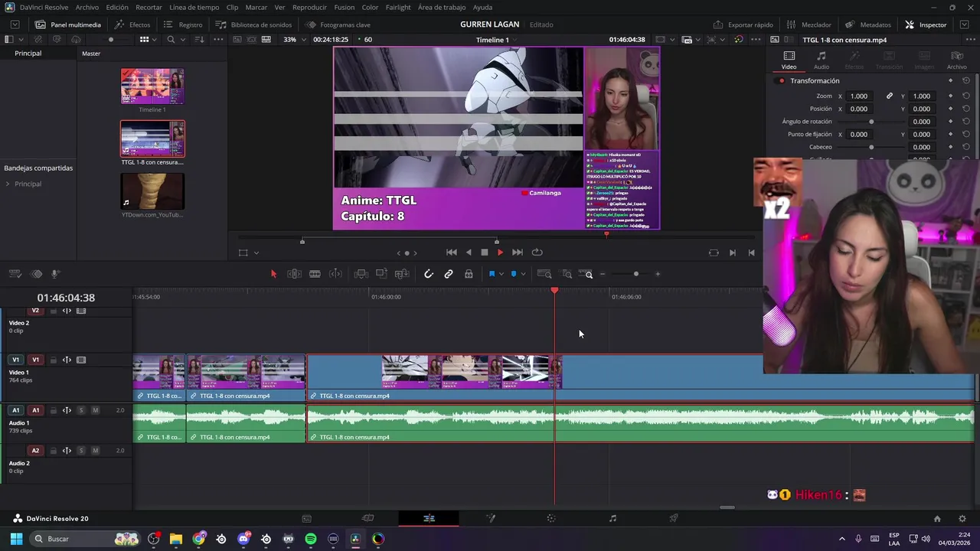Mute the Audio 1 track
980x551 pixels.
95,411
